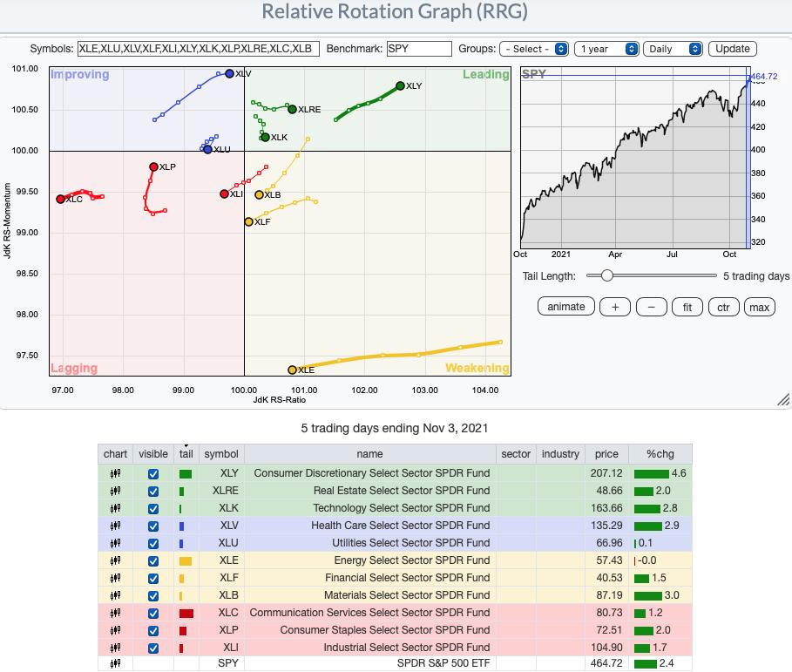Click the XLI point on the RRG plot
This screenshot has height=672, width=792.
(x=224, y=194)
